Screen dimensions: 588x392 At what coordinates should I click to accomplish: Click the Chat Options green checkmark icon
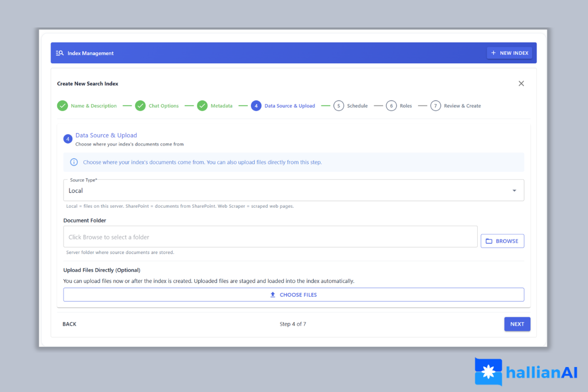140,106
